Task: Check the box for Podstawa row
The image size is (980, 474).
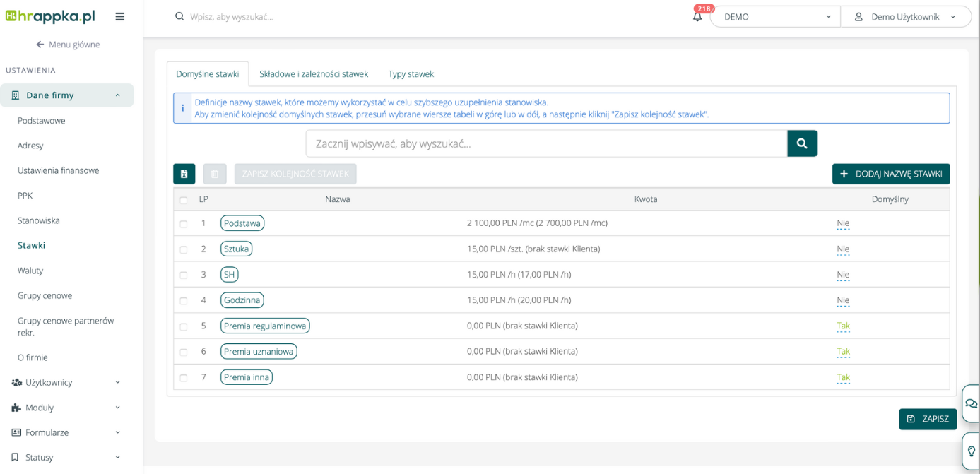Action: coord(184,224)
